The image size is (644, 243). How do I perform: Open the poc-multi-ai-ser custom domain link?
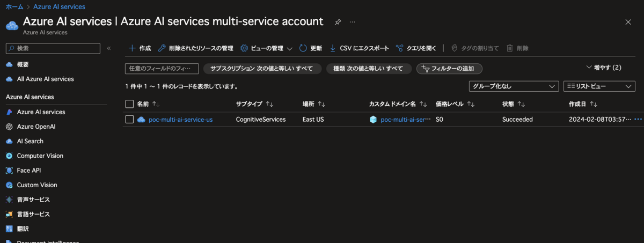coord(406,120)
